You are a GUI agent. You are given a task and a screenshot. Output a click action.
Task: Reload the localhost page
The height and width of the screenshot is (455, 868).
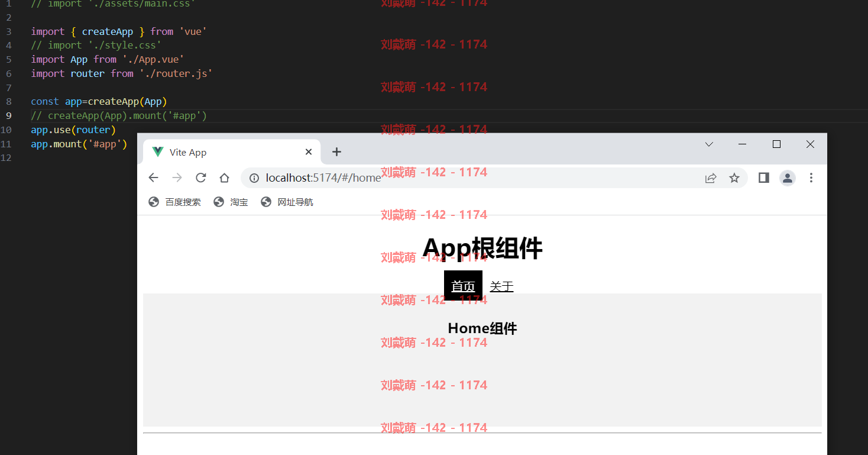pos(200,178)
